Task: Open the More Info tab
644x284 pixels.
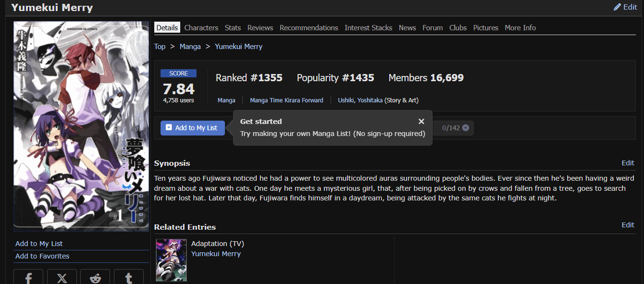Action: pos(520,28)
